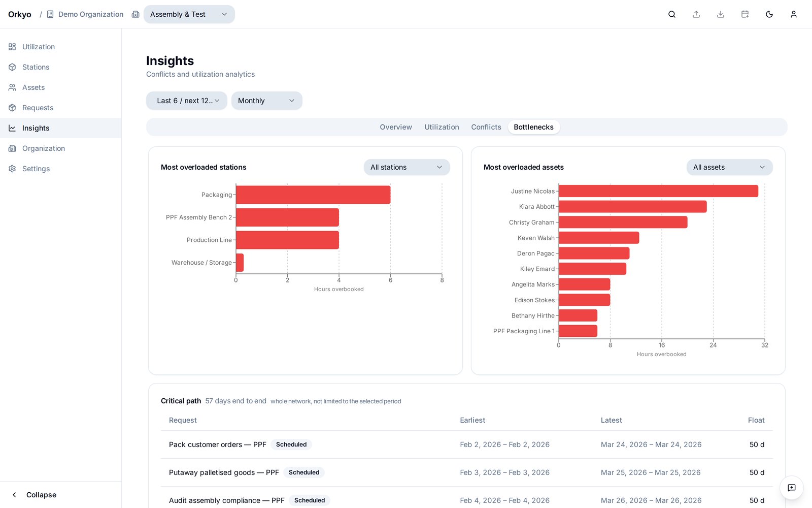The width and height of the screenshot is (812, 508).
Task: Click the Float column header
Action: [756, 420]
